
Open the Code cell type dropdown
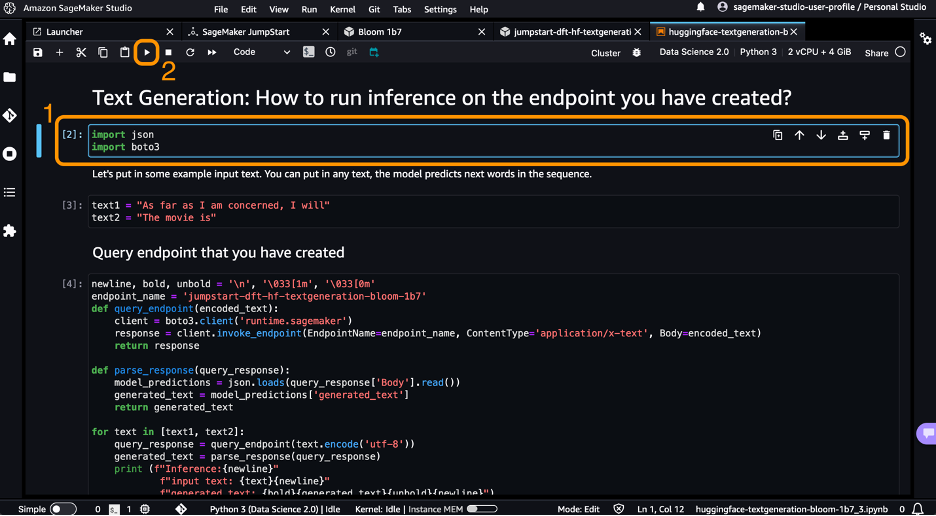click(x=261, y=52)
